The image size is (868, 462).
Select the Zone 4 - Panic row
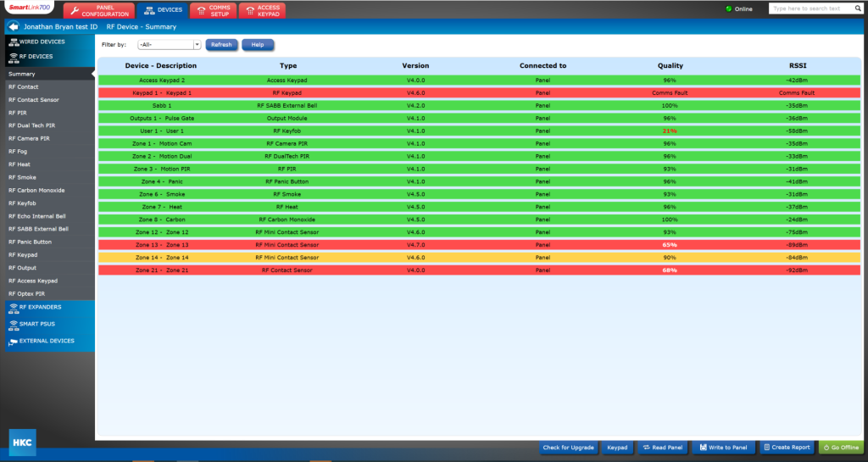tap(480, 181)
